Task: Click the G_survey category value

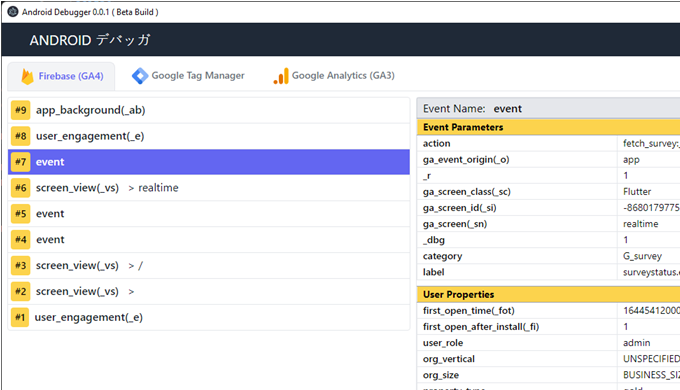Action: 642,256
